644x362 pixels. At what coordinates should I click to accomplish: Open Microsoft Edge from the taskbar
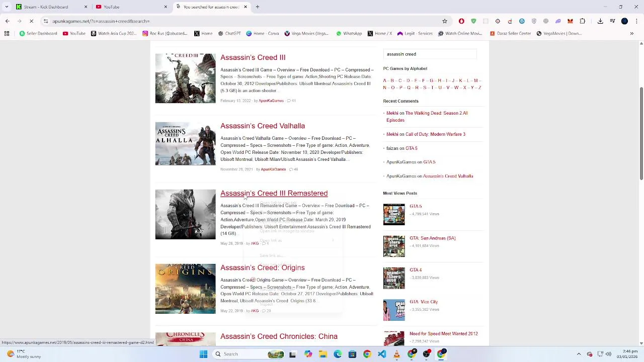tap(338, 354)
